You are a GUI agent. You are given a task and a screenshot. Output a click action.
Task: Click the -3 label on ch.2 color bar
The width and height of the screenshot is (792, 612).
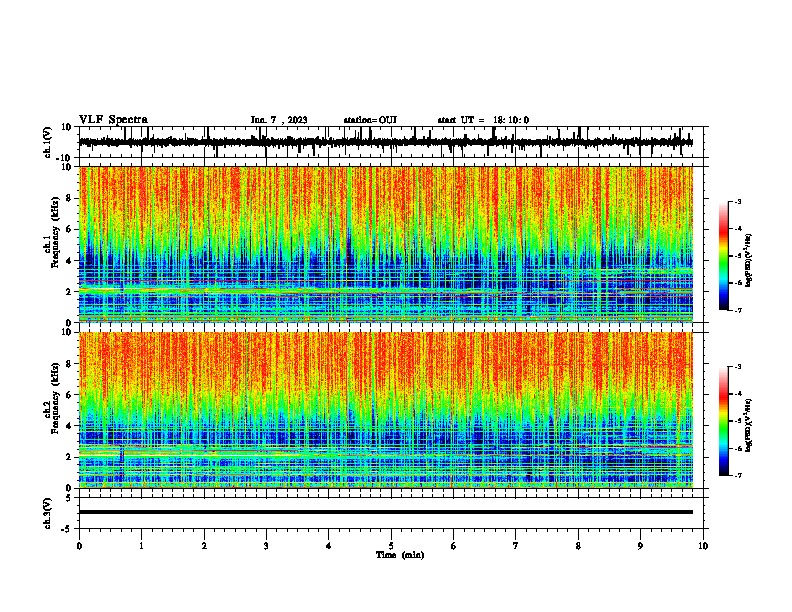pos(737,367)
